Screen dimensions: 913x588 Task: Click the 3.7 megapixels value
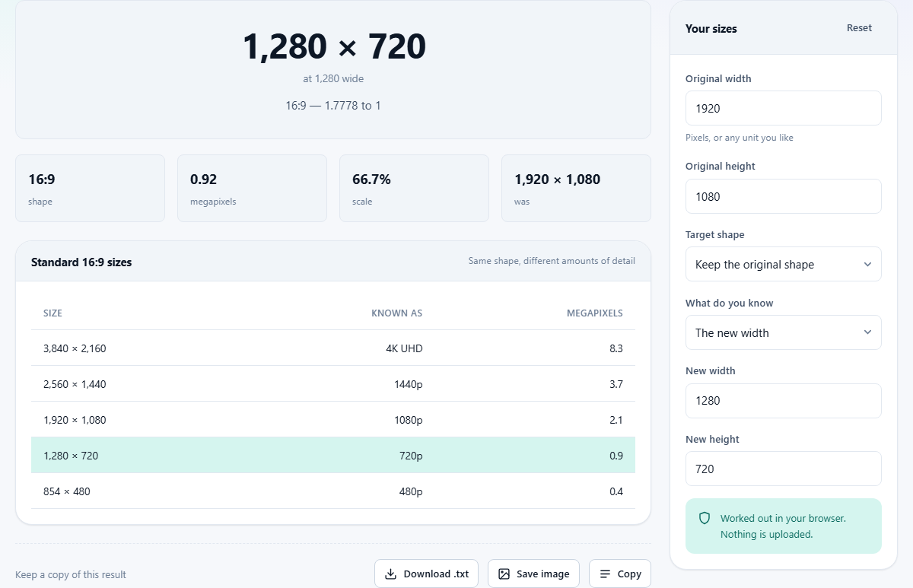tap(616, 384)
